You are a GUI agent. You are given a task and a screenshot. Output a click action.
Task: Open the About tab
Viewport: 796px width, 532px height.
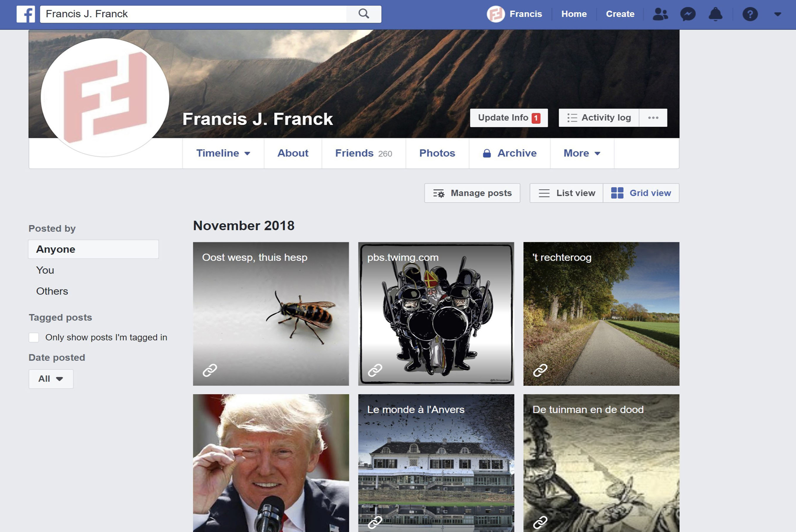293,153
